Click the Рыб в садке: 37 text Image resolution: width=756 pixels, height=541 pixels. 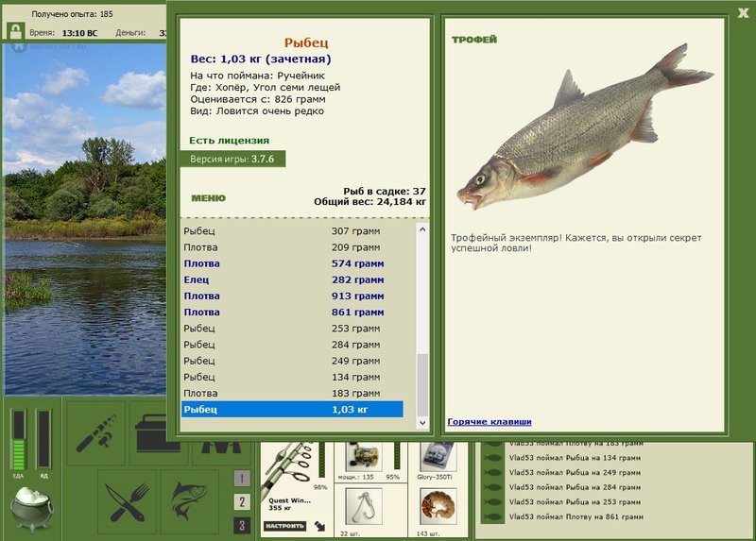coord(385,192)
